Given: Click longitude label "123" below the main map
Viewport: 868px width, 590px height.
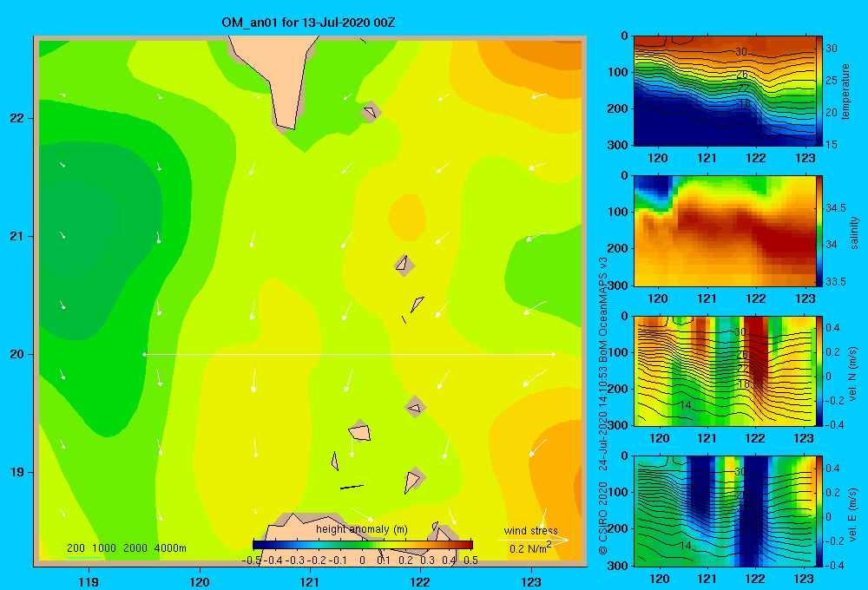Looking at the screenshot, I should pos(531,582).
